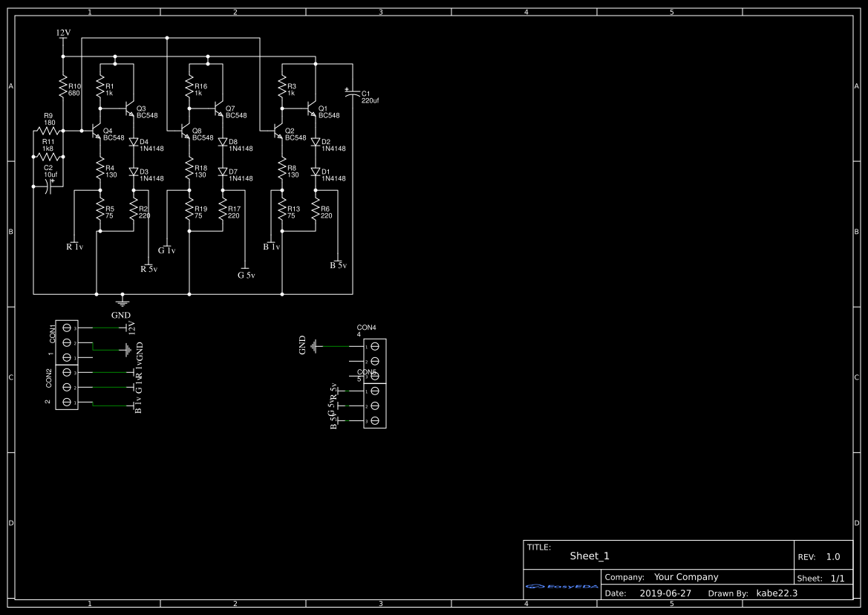The width and height of the screenshot is (868, 615).
Task: Select diode D4 1N4148 symbol
Action: pyautogui.click(x=134, y=143)
